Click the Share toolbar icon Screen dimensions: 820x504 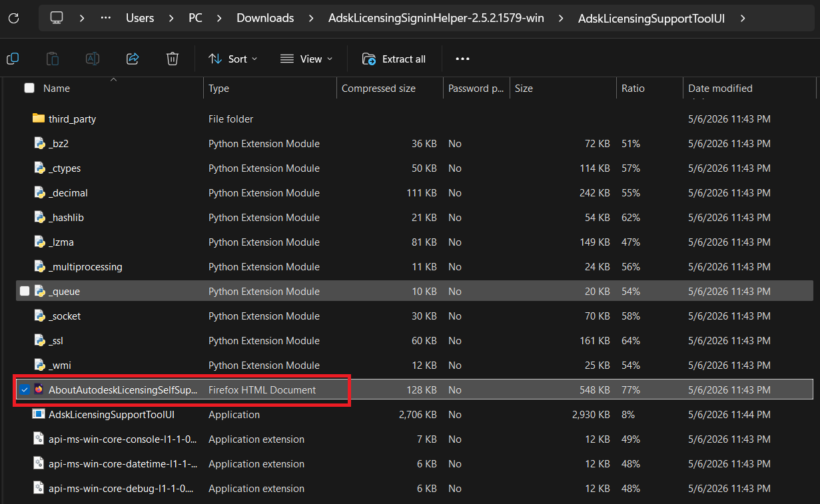click(133, 59)
